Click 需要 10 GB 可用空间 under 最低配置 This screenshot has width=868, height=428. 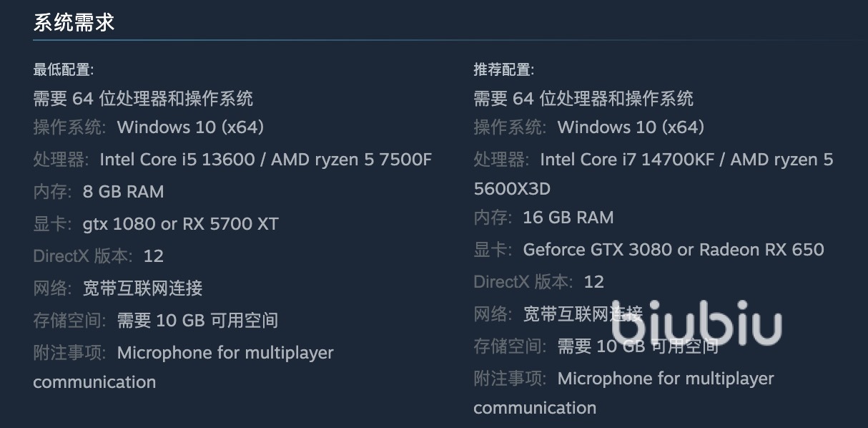197,321
